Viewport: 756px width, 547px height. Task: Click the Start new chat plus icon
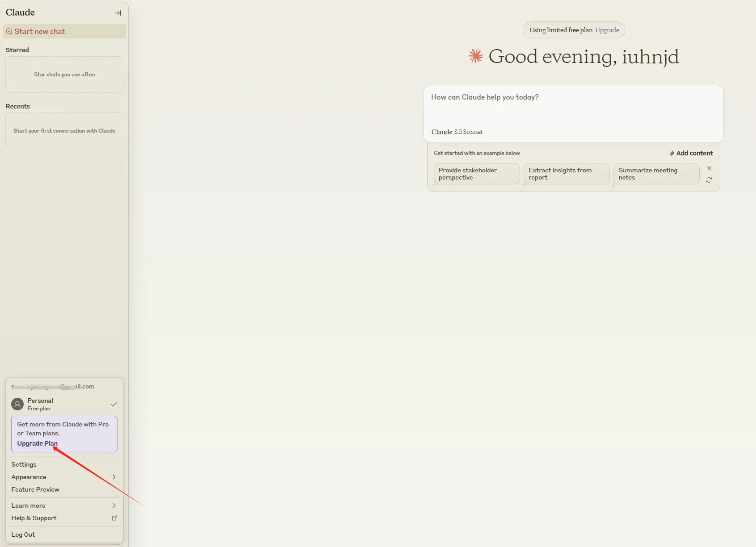click(x=9, y=31)
